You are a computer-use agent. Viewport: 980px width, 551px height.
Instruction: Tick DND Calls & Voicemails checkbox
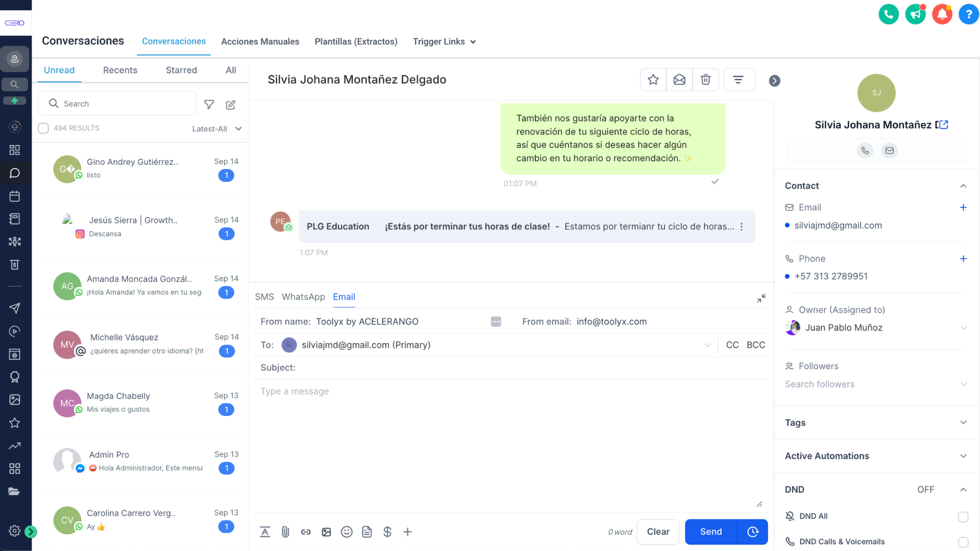[x=963, y=542]
